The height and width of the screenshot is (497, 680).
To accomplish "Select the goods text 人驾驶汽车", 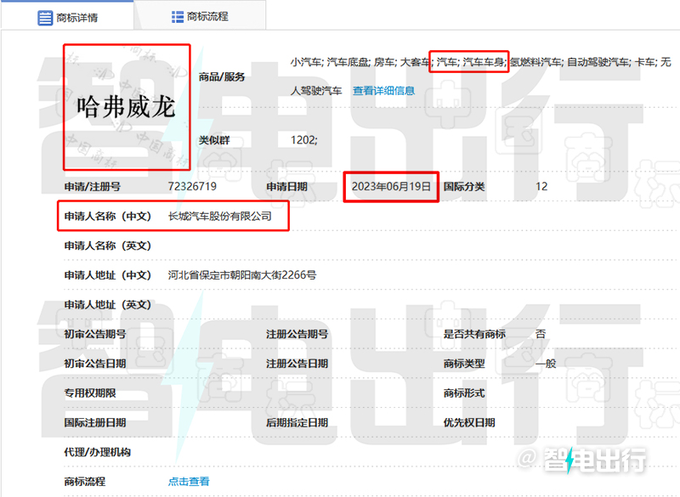I will point(316,91).
